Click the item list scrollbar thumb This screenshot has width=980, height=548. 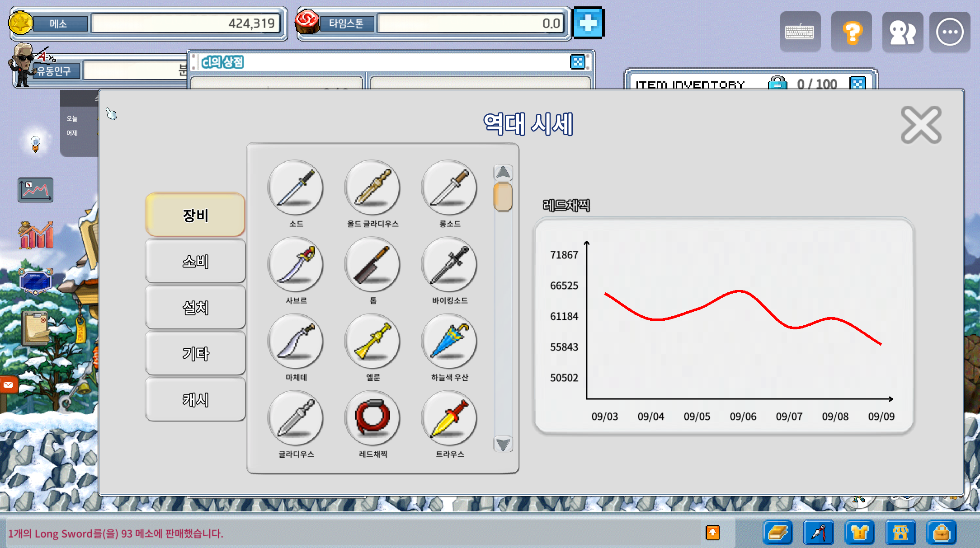click(x=503, y=197)
